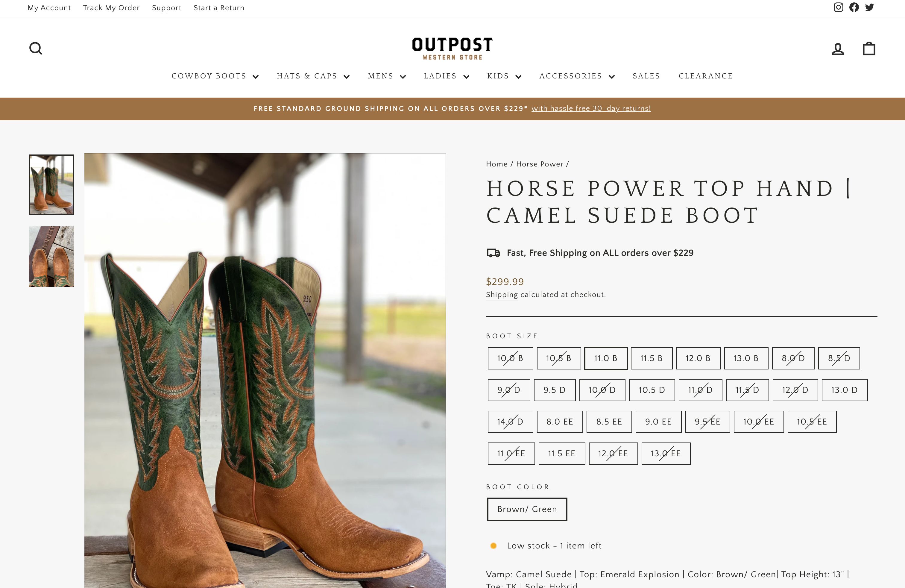The image size is (905, 588).
Task: Pick boot size 8.0 EE
Action: (x=559, y=422)
